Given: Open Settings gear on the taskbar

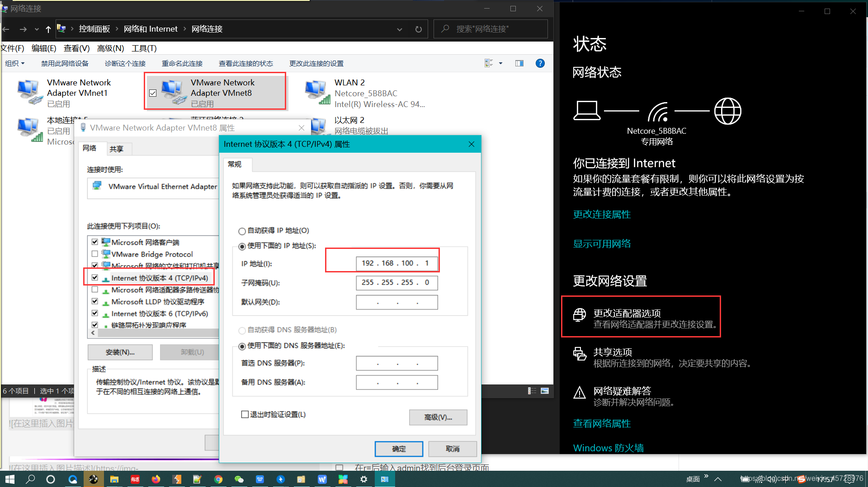Looking at the screenshot, I should coord(363,479).
